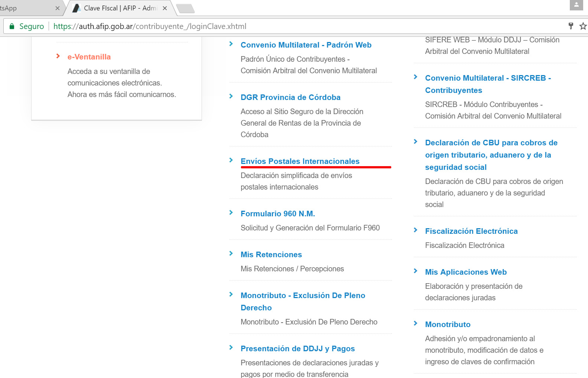Click text 'Padrón Único de Contribuyentes'
The width and height of the screenshot is (588, 378).
coord(293,59)
